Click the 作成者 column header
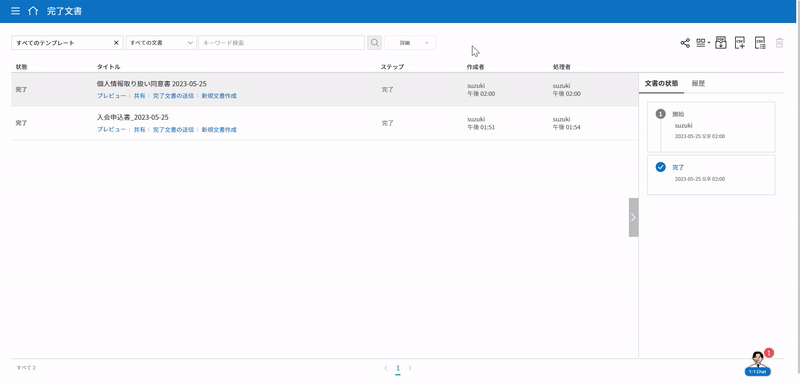 475,67
